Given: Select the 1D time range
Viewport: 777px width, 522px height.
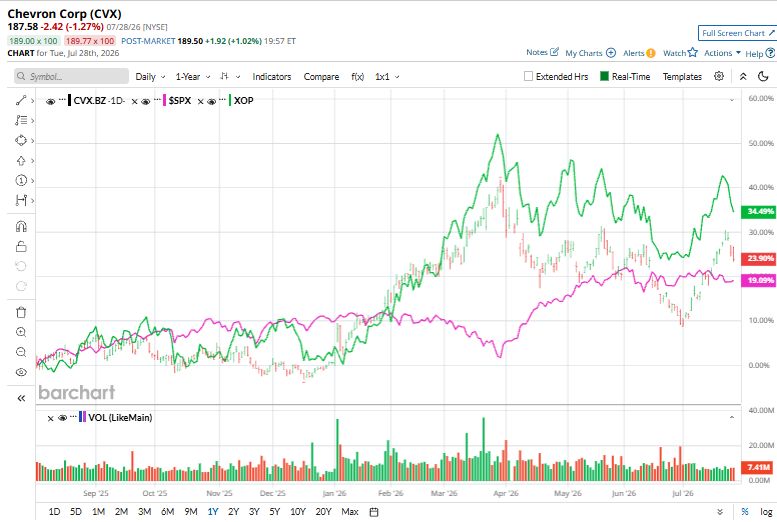Looking at the screenshot, I should [54, 512].
